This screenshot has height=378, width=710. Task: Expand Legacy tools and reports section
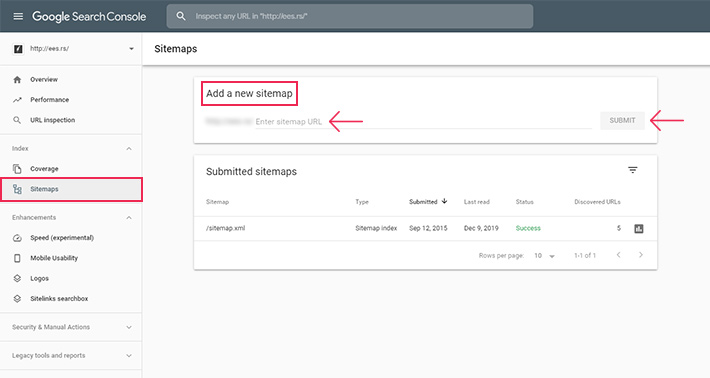click(129, 356)
